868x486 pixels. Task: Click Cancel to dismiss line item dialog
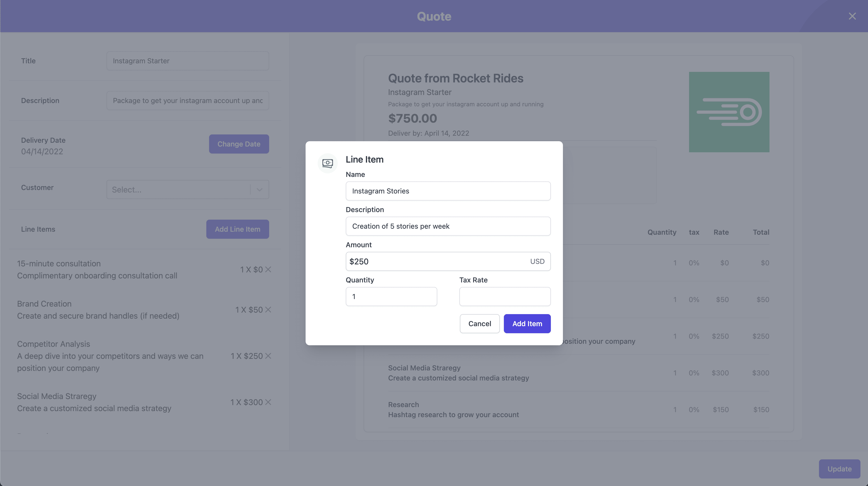click(480, 323)
